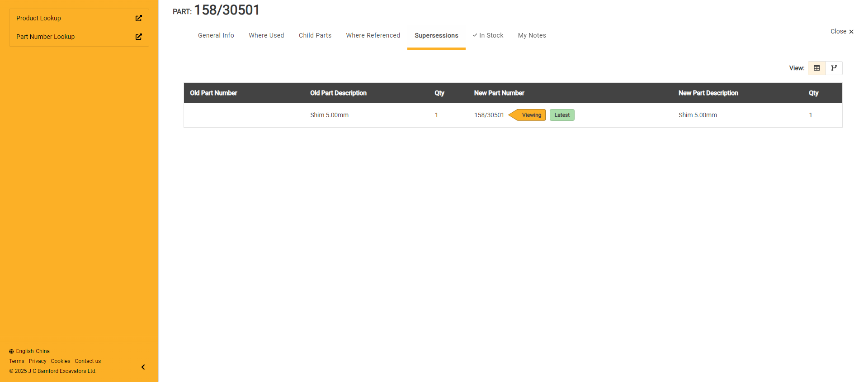Click the orange Viewing tag badge
This screenshot has height=382, width=868.
coord(531,115)
